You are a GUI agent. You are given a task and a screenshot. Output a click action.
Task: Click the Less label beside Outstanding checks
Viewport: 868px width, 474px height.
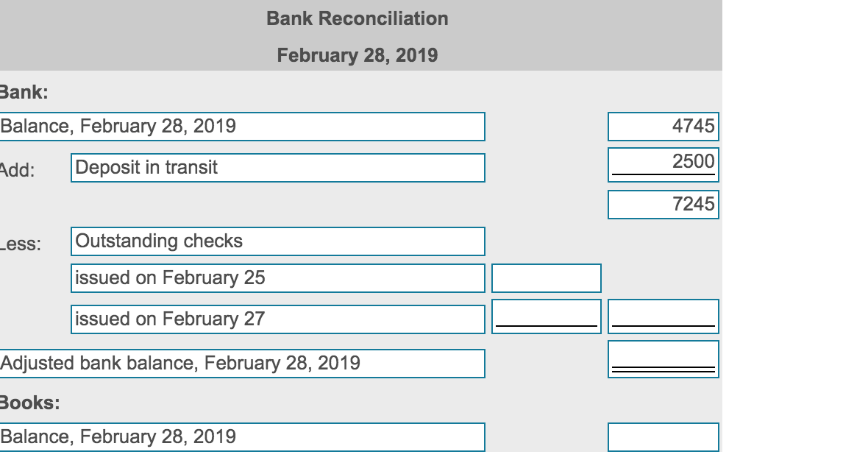click(16, 241)
